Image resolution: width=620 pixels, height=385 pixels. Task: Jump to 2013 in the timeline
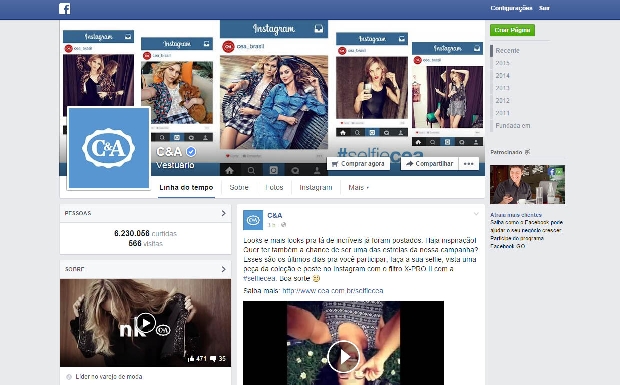click(x=502, y=88)
